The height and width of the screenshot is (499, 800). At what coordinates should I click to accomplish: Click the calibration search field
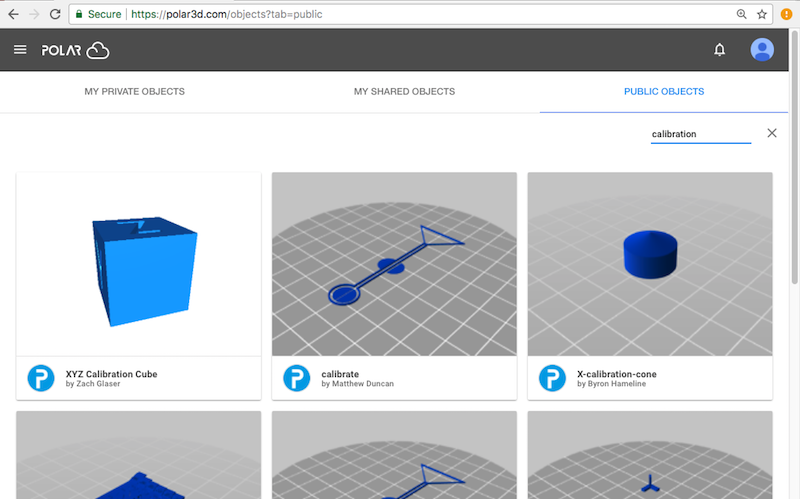pyautogui.click(x=701, y=134)
